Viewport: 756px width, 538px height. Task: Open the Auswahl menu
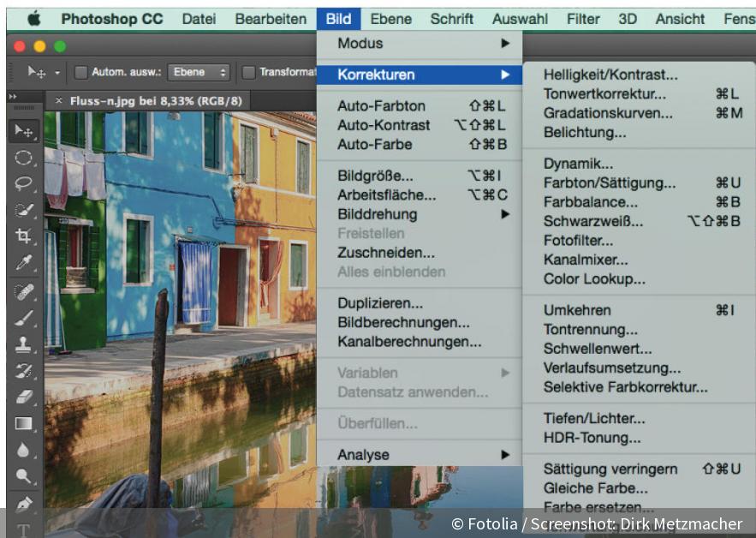tap(520, 19)
